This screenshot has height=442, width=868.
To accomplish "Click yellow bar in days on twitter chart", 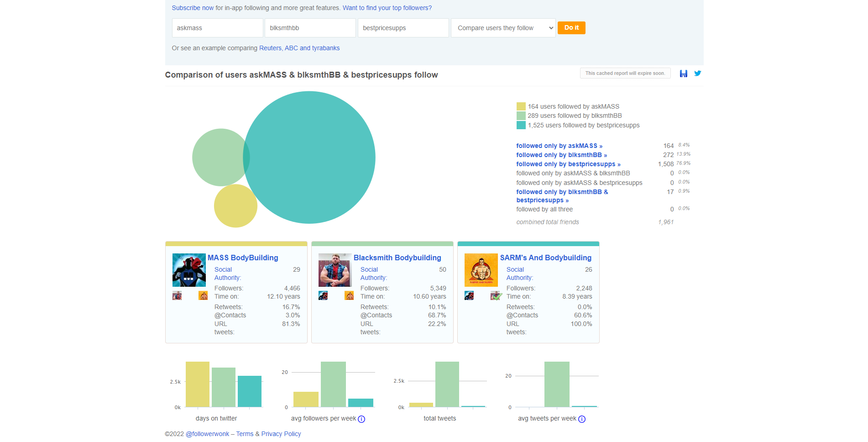I will coord(198,384).
